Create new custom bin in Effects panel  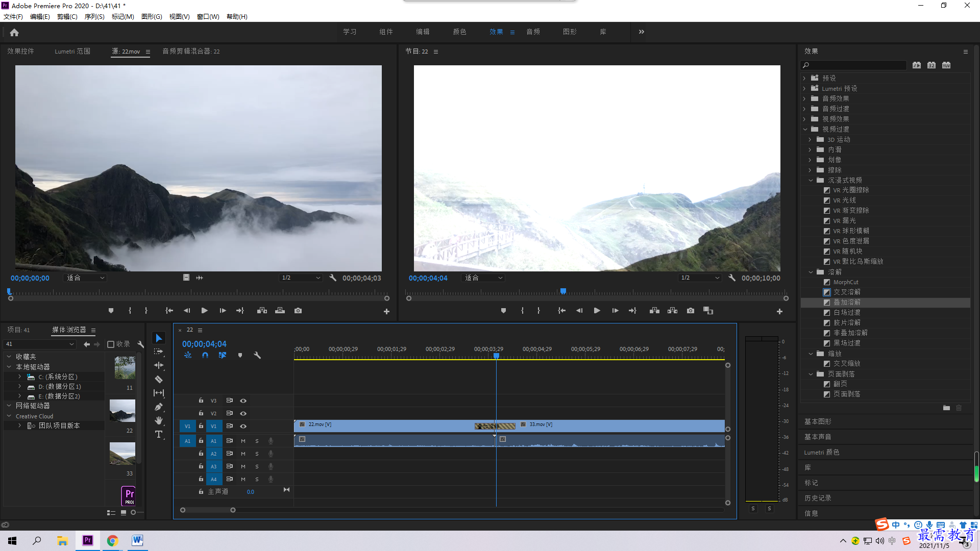pyautogui.click(x=946, y=408)
